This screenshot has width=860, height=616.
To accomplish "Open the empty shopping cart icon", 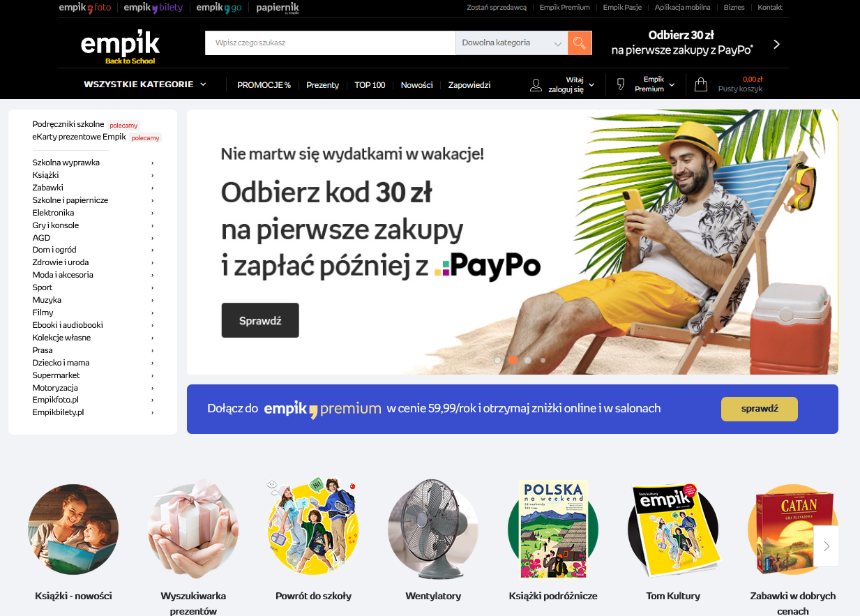I will pos(701,85).
